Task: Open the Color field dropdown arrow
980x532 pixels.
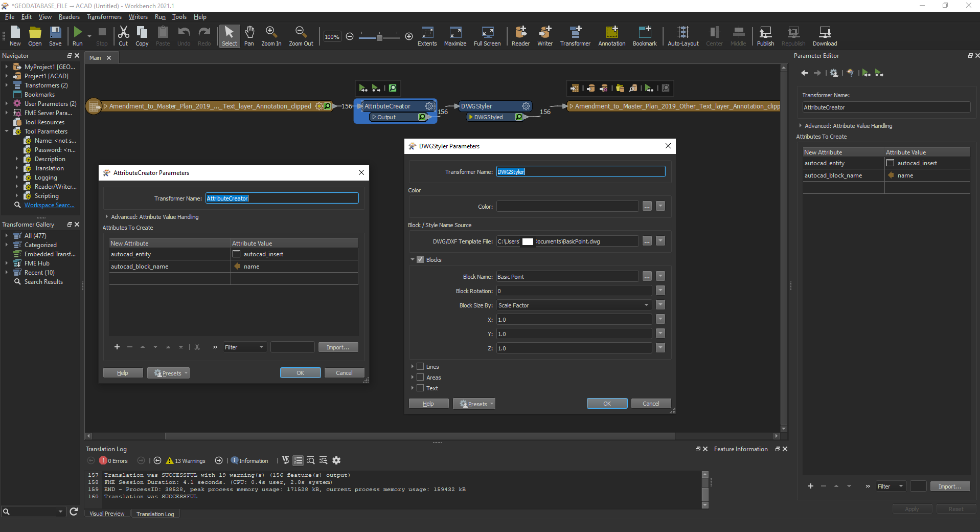Action: [x=660, y=206]
